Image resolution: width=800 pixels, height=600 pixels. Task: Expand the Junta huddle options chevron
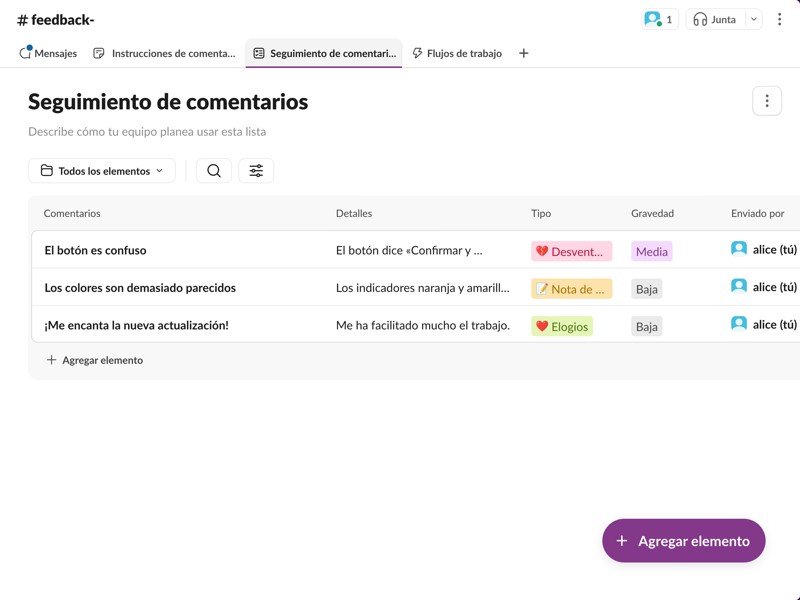point(754,19)
